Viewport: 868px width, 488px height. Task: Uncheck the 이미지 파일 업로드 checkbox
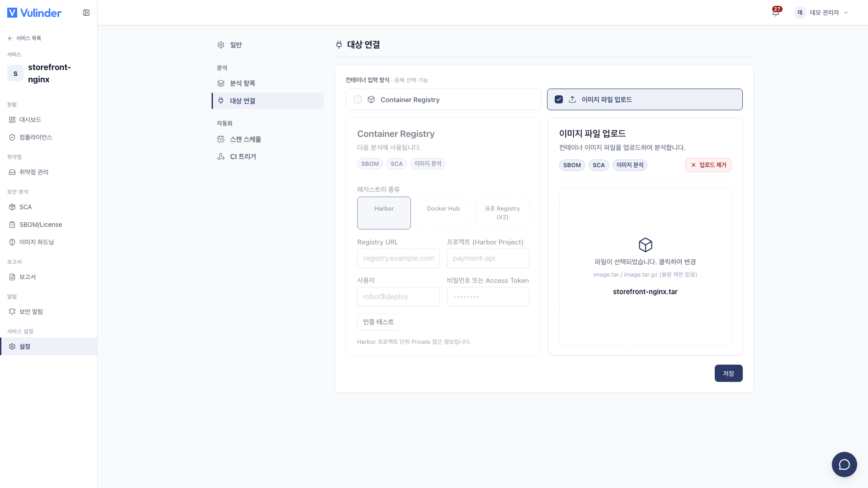(x=559, y=99)
